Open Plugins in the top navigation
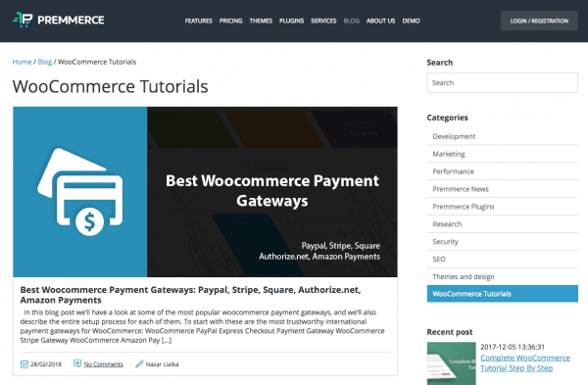The image size is (588, 385). point(291,21)
